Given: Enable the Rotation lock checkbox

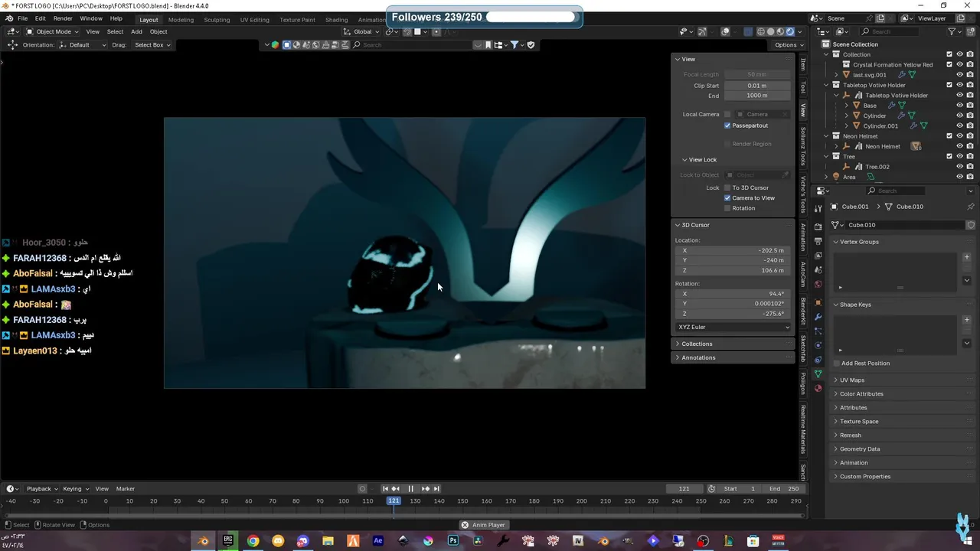Looking at the screenshot, I should (727, 208).
